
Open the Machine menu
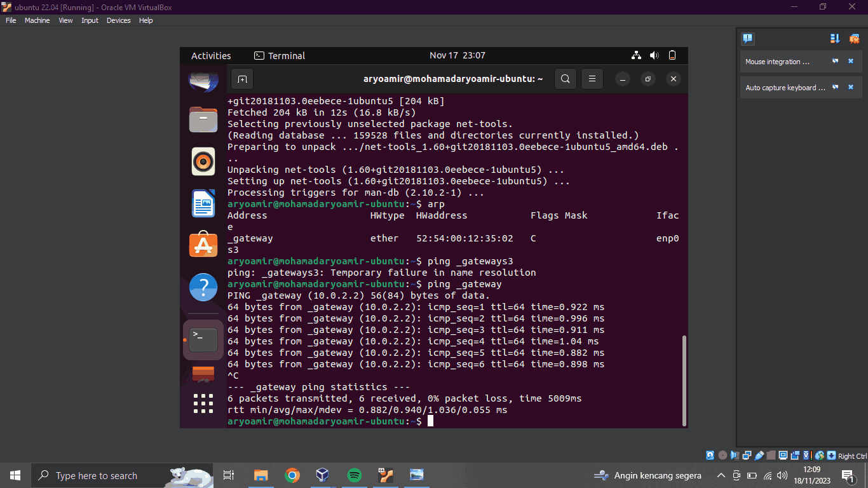37,20
